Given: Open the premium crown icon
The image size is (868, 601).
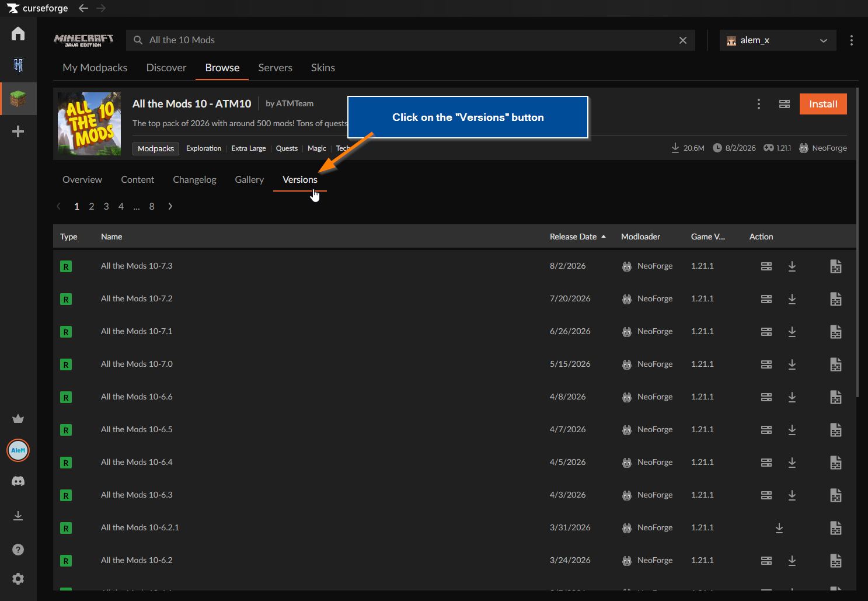Looking at the screenshot, I should pos(18,418).
